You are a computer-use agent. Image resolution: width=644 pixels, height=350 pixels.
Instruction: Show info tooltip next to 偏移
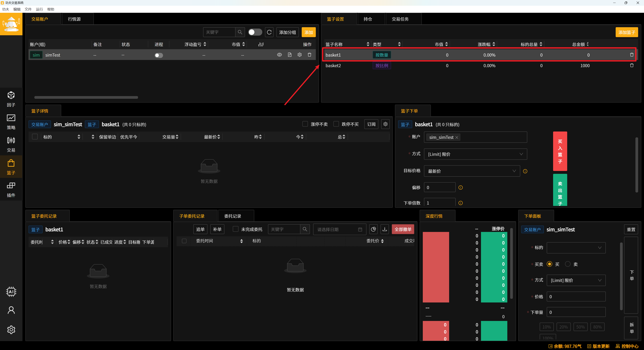(x=461, y=188)
